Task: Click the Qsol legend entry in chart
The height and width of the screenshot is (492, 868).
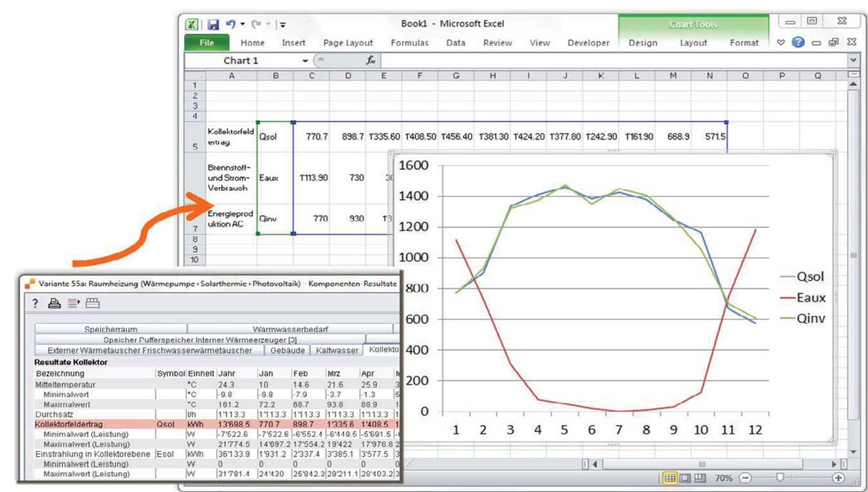Action: 802,277
